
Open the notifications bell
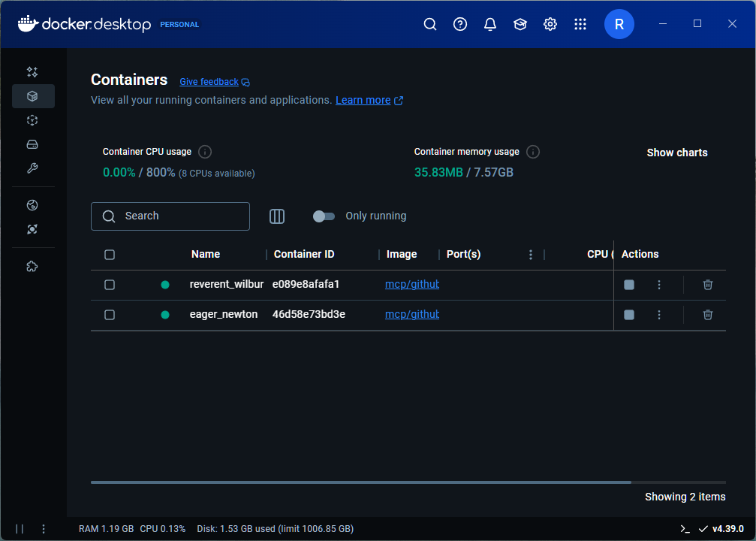490,23
